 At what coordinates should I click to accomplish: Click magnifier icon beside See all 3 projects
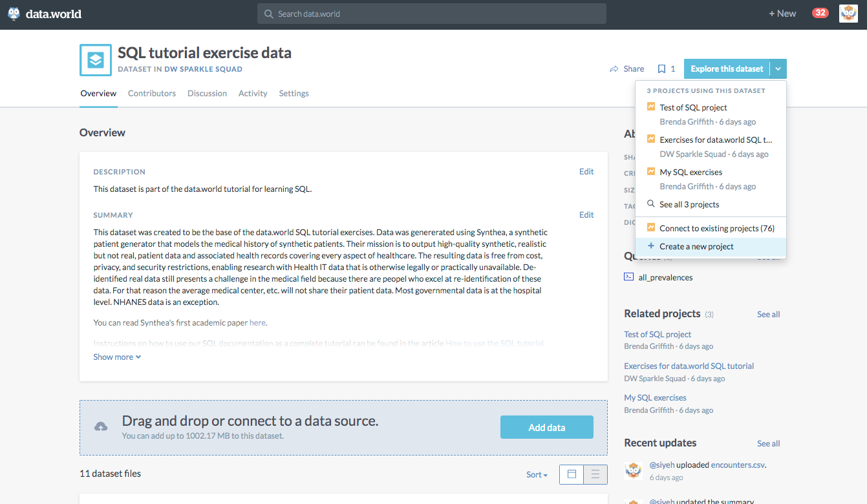651,204
